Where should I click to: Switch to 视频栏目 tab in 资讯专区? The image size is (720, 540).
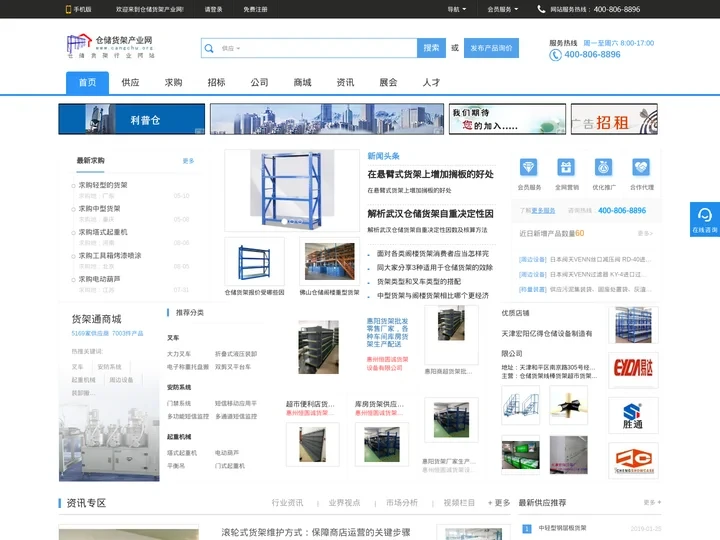coord(459,503)
